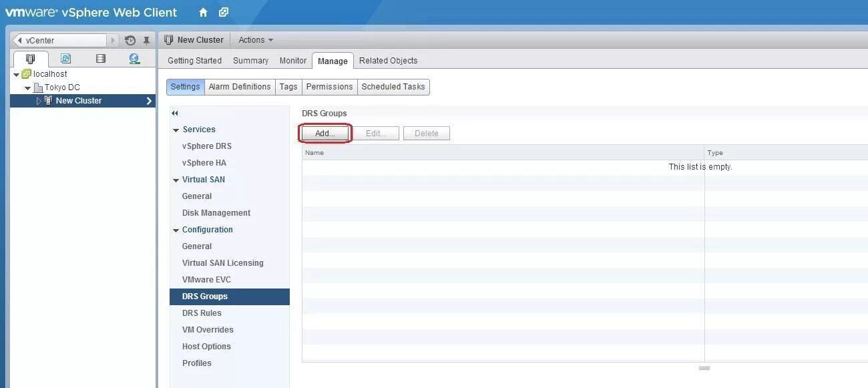Click the New Cluster header cluster icon
The height and width of the screenshot is (388, 868).
[169, 39]
